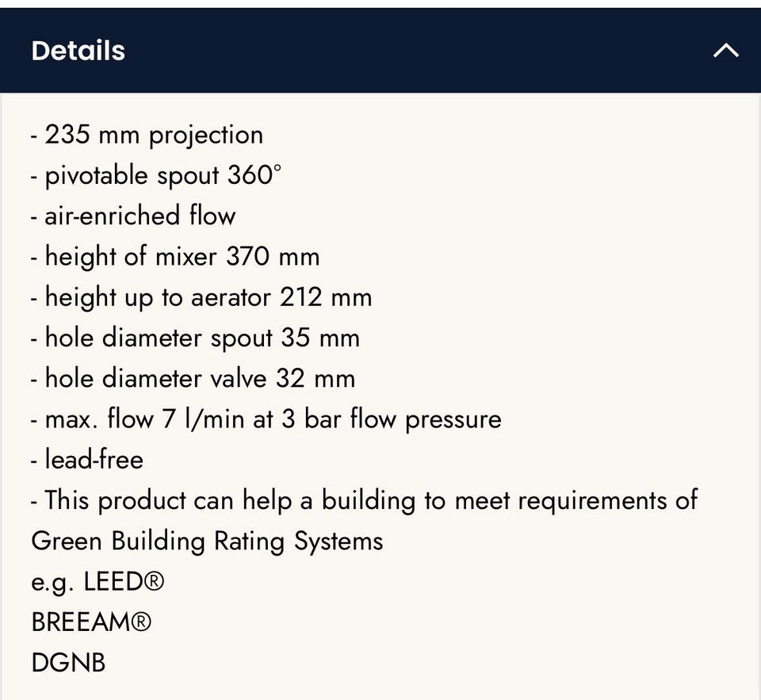This screenshot has width=761, height=700.
Task: Click height up to aerator 212 mm
Action: (201, 297)
